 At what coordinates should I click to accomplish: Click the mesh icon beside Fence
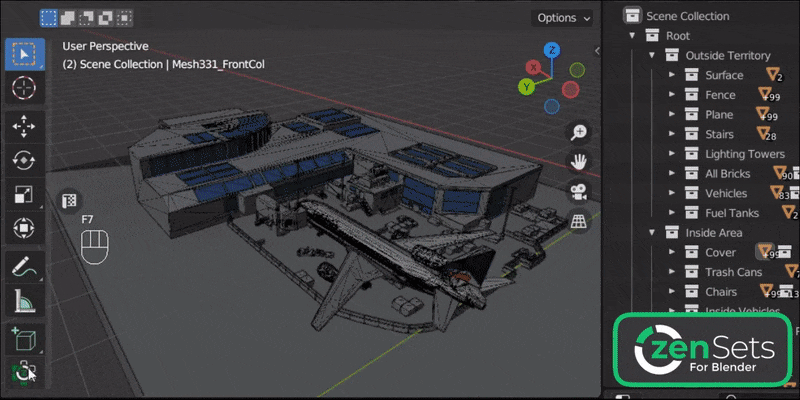point(764,93)
